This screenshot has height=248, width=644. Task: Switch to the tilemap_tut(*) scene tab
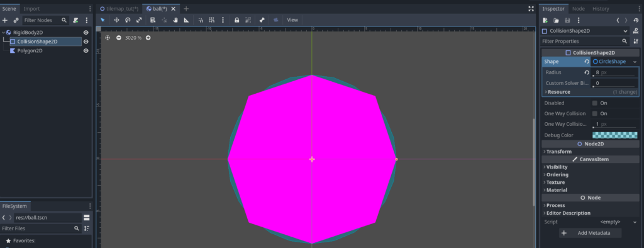point(119,9)
